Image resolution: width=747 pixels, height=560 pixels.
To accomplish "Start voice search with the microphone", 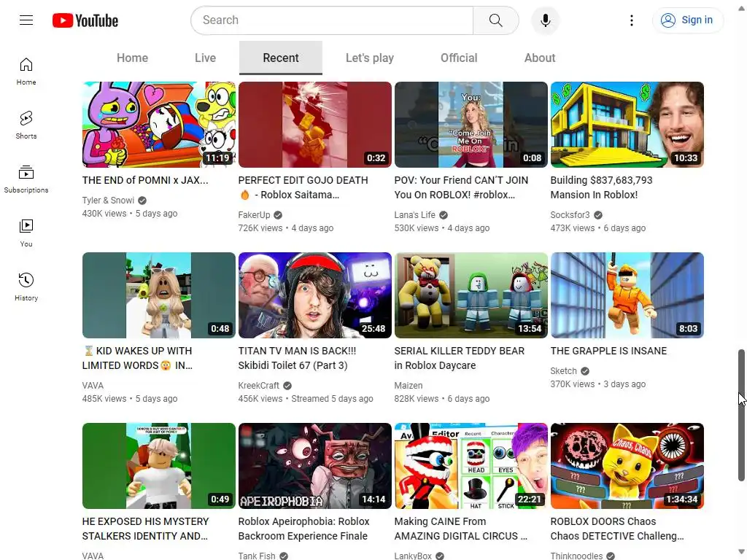I will tap(546, 20).
